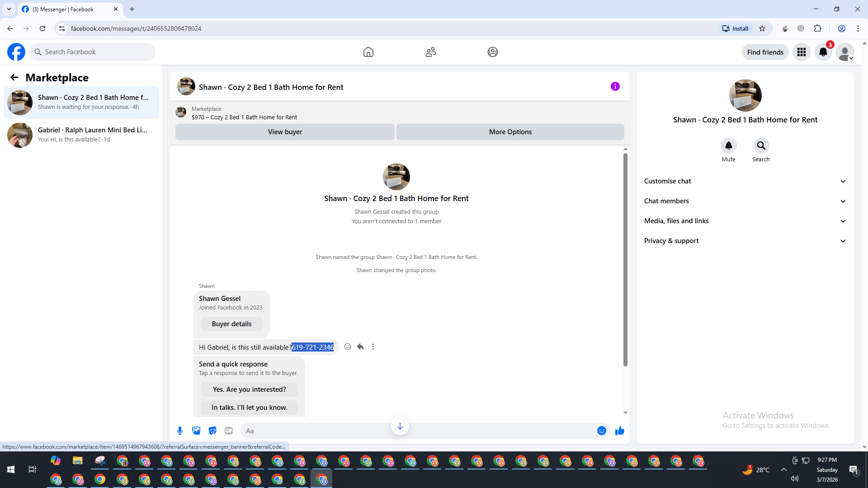Screen dimensions: 868x488
Task: Open Windows action center notifications
Action: tap(854, 470)
